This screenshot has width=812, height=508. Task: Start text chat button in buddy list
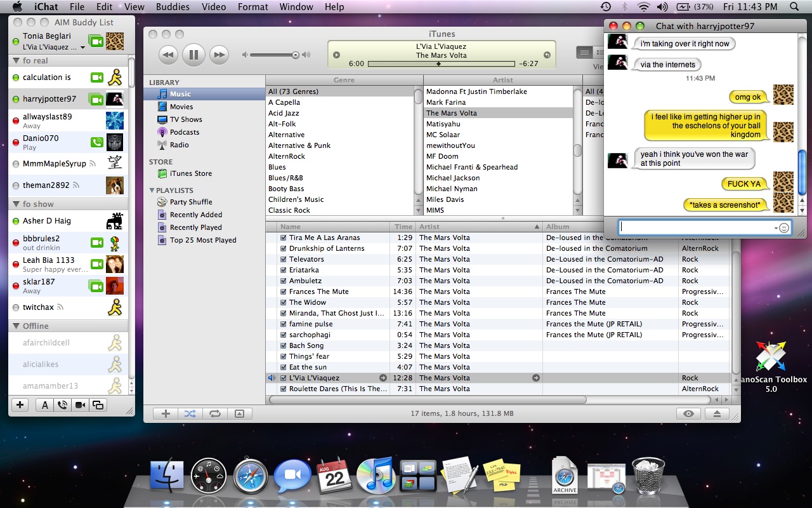[x=44, y=405]
